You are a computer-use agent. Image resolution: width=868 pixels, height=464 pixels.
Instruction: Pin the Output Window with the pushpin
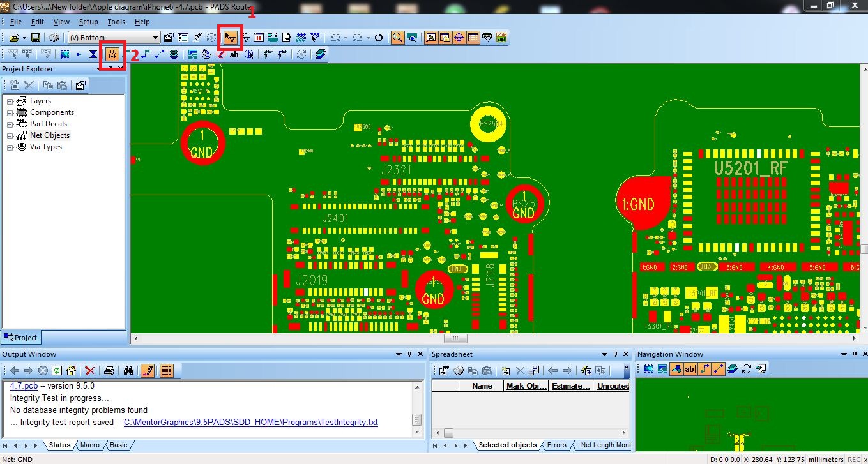[x=409, y=354]
